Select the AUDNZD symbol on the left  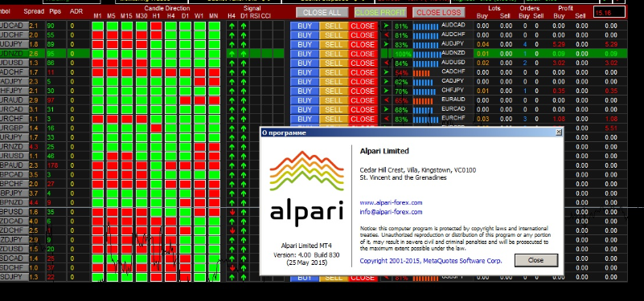pos(14,54)
